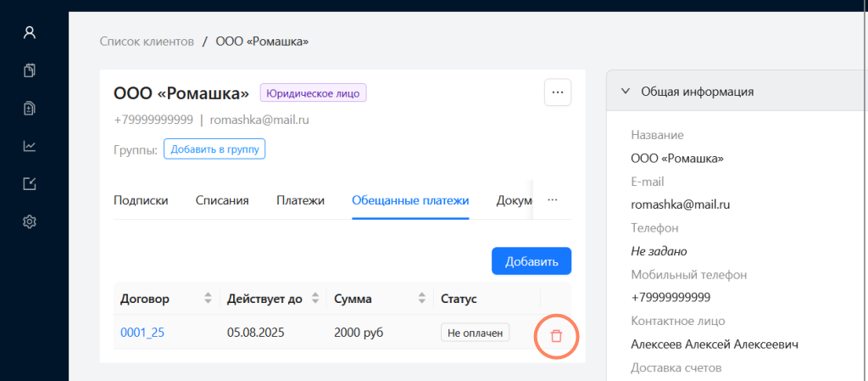This screenshot has height=381, width=868.
Task: Click the Не задано phone value
Action: click(x=659, y=251)
